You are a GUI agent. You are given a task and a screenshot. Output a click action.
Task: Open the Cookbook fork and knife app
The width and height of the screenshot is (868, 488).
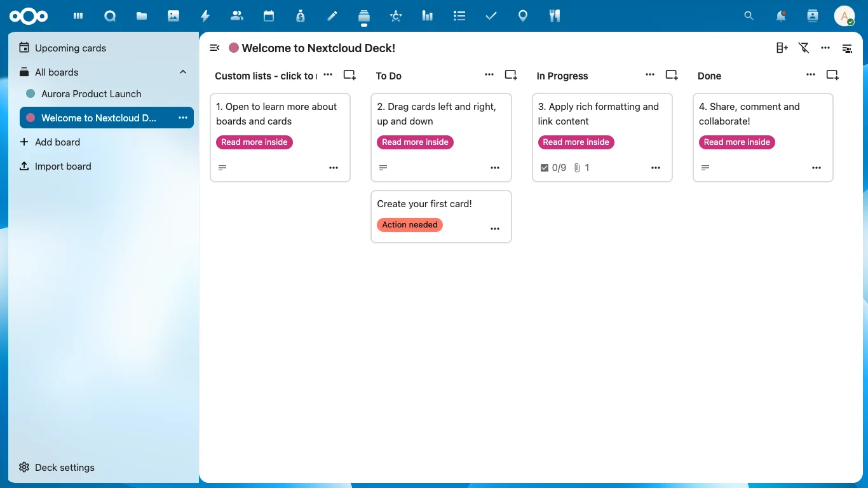coord(555,16)
